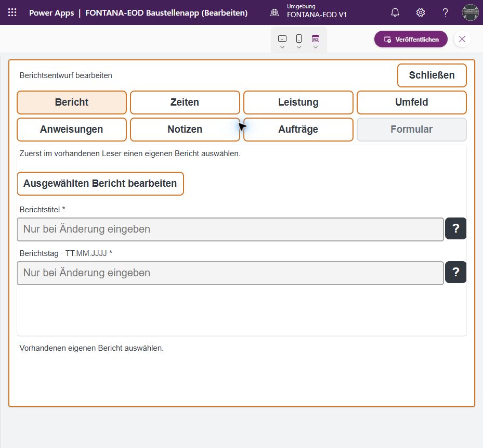Expand the chevron under the phone icon
This screenshot has width=483, height=448.
tap(299, 47)
